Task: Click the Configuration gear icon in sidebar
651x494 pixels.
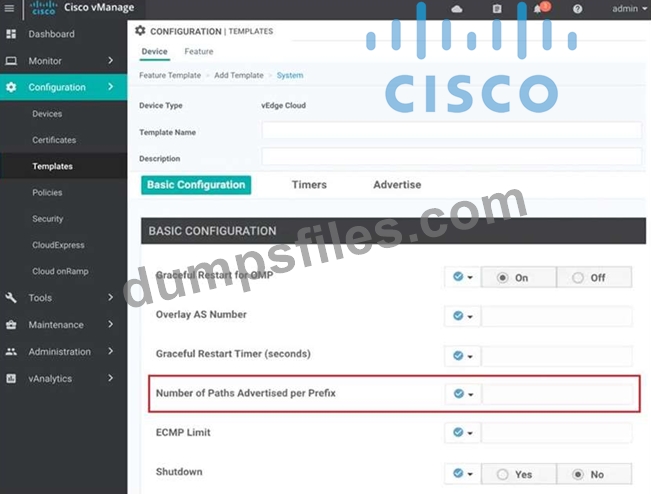Action: tap(11, 87)
